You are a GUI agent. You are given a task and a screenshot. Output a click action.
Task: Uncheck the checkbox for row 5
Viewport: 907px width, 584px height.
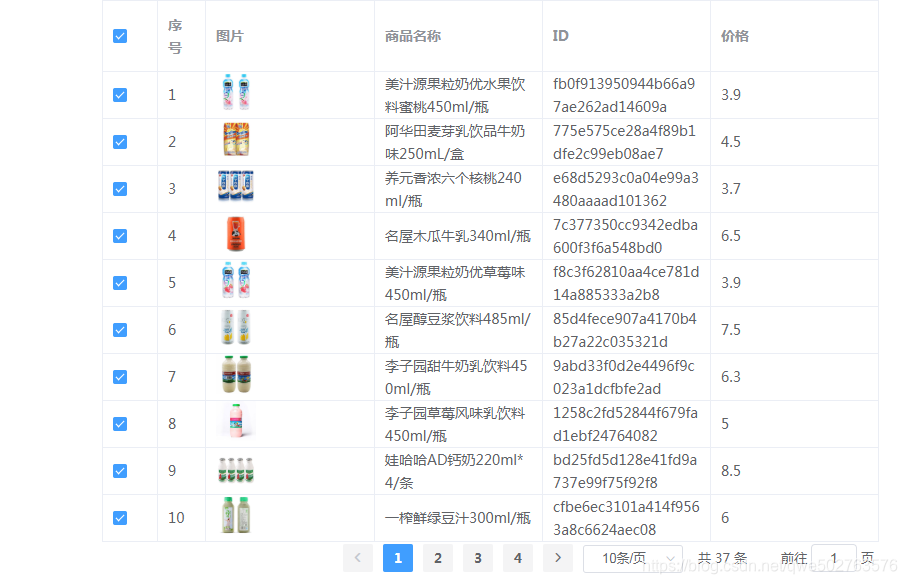(120, 283)
